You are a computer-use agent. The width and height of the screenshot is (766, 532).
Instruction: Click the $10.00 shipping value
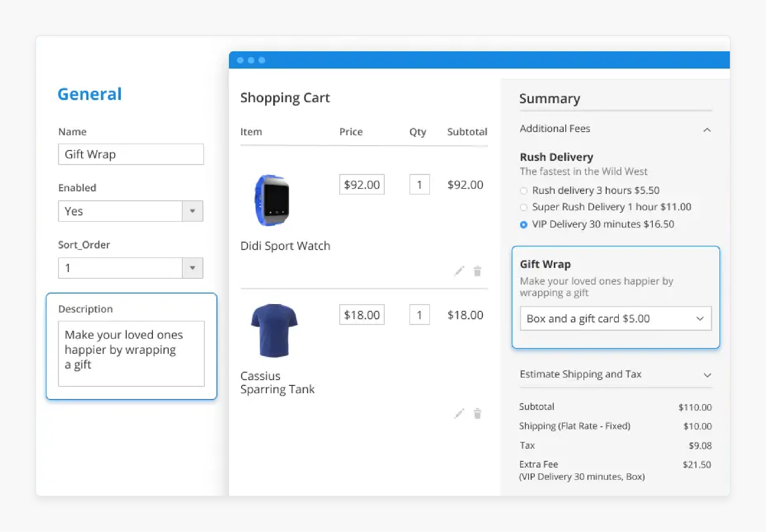(x=697, y=426)
